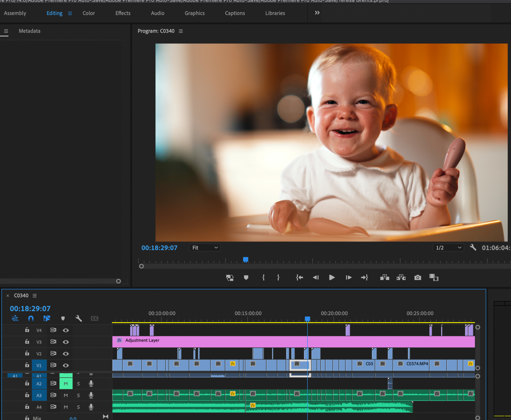
Task: Click the add marker flag icon
Action: click(x=246, y=277)
